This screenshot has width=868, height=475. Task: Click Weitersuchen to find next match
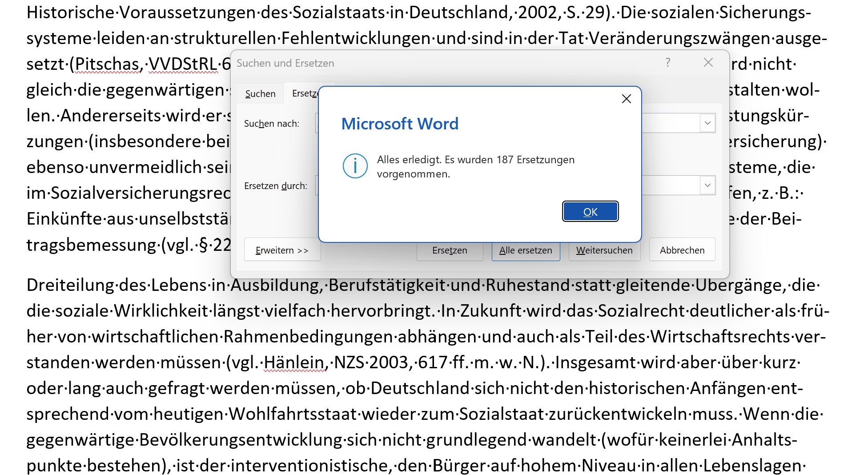tap(604, 250)
